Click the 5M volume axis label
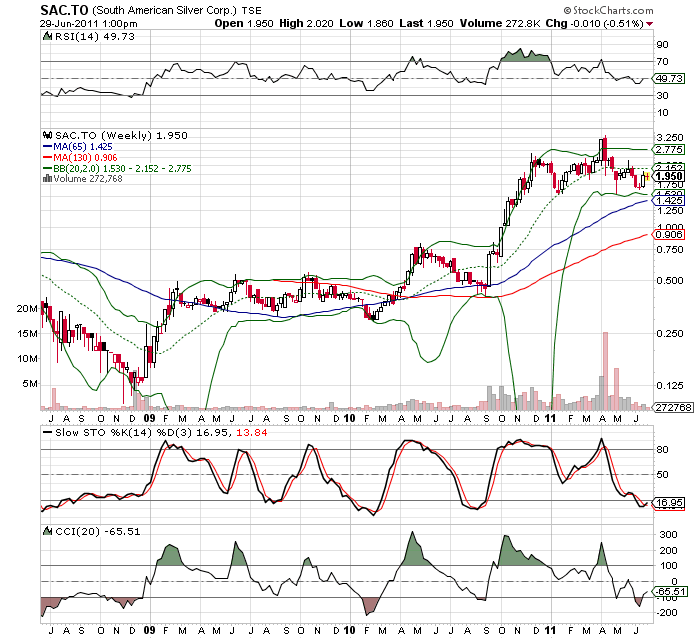The height and width of the screenshot is (639, 700). 30,384
